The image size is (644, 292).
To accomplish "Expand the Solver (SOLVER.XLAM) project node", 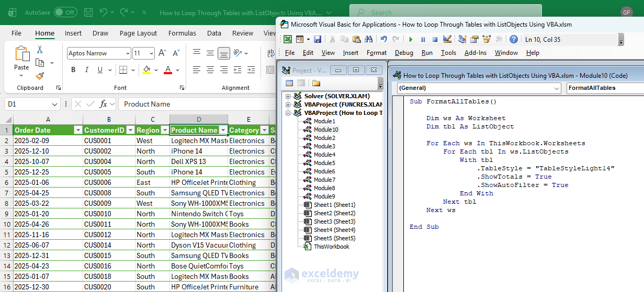I will 288,96.
